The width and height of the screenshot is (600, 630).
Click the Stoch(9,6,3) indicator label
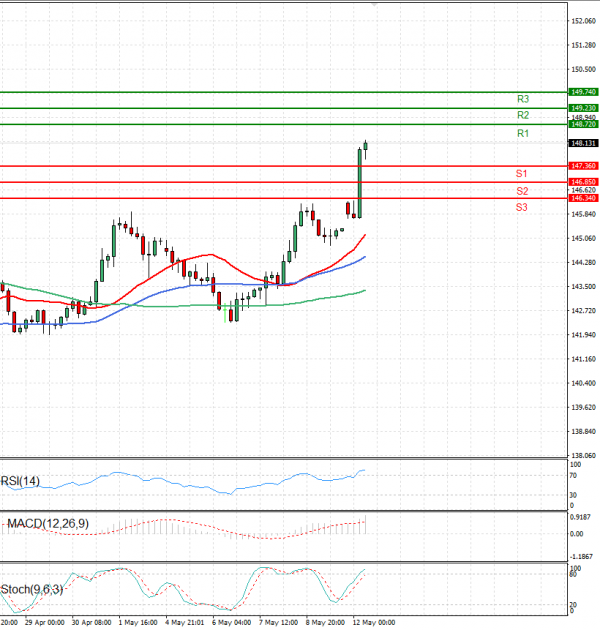[x=32, y=589]
